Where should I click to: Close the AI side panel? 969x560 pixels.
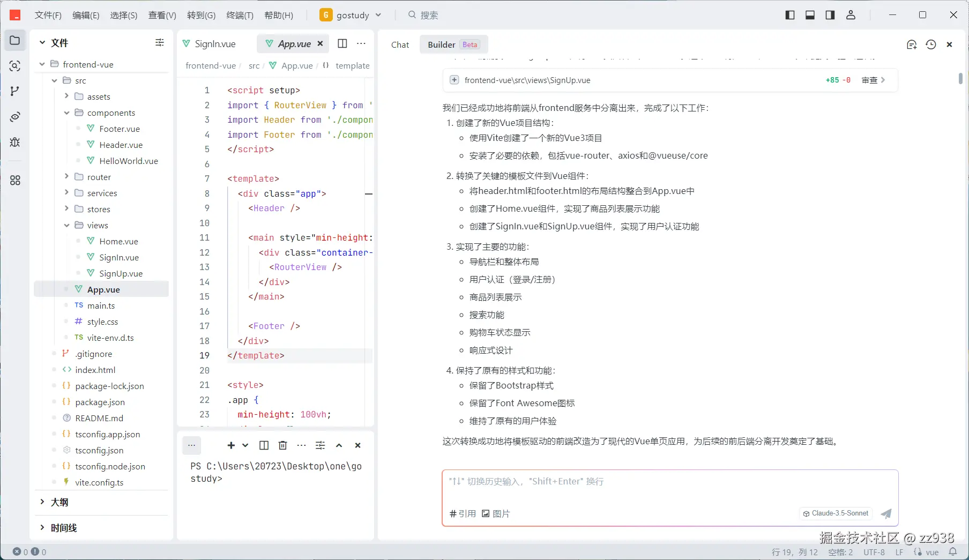point(949,44)
